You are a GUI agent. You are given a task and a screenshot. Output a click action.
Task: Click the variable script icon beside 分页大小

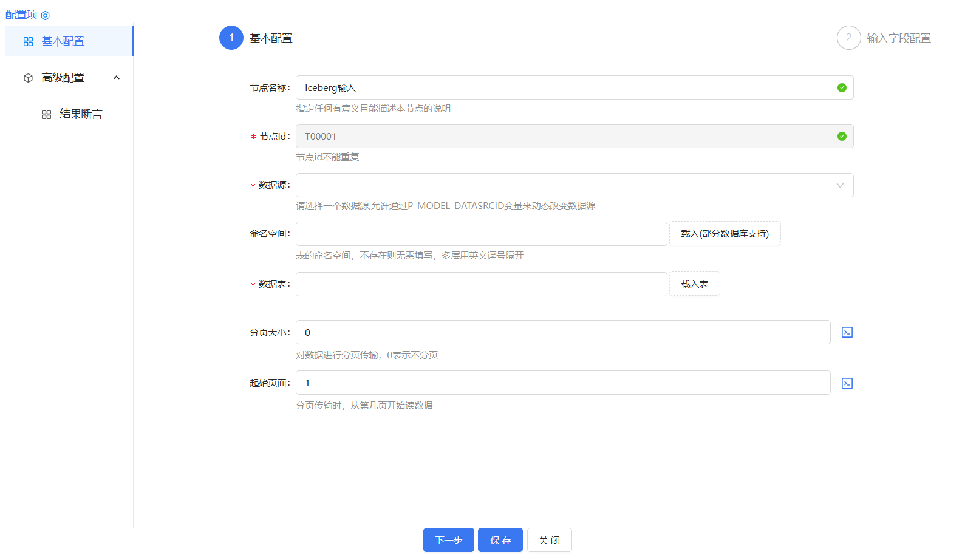pyautogui.click(x=847, y=332)
